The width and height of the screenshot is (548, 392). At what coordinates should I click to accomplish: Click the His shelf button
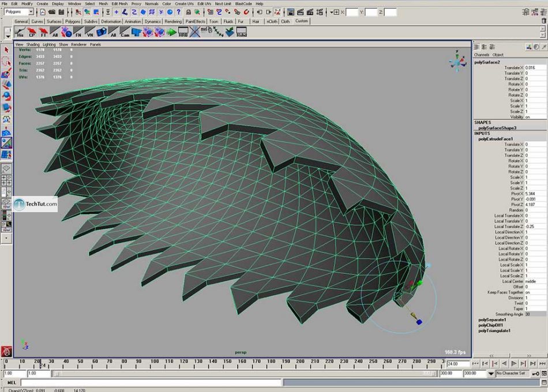pyautogui.click(x=20, y=32)
